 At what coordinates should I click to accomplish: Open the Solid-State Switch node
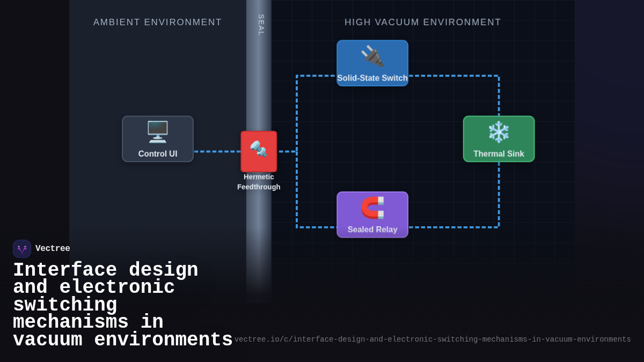372,63
